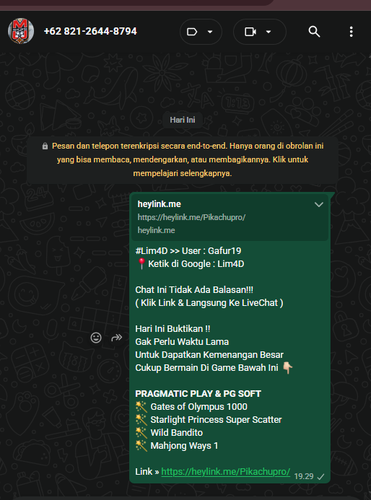
Task: Click the lock icon in encryption notice
Action: (x=45, y=146)
